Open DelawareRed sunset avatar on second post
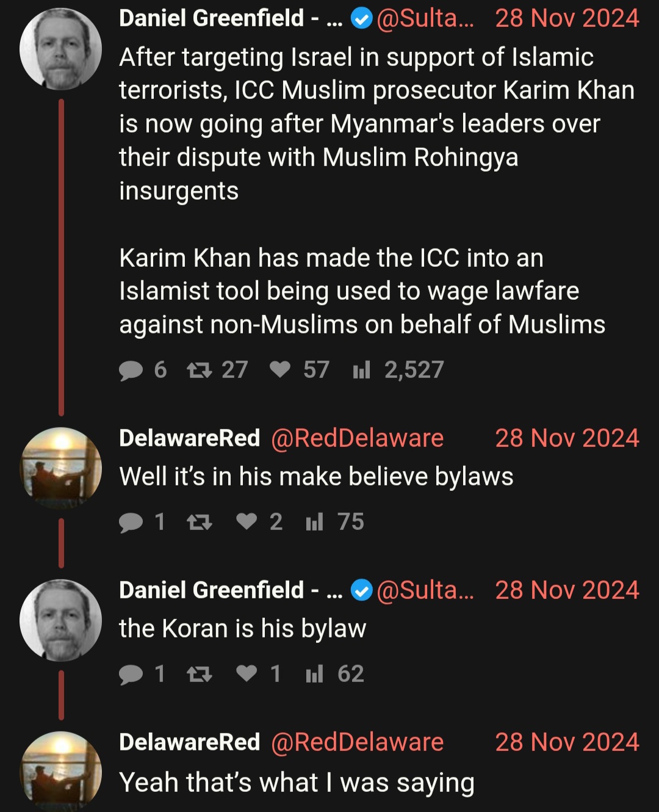 coord(61,468)
